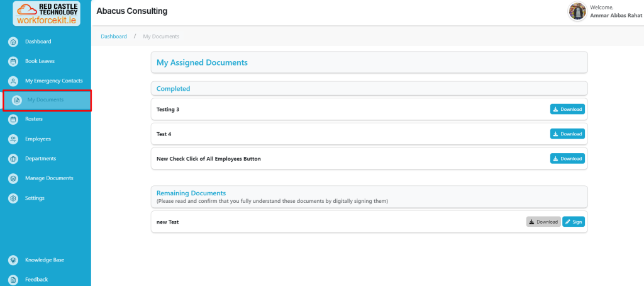The height and width of the screenshot is (286, 644).
Task: Click the Employees group icon
Action: [x=13, y=139]
